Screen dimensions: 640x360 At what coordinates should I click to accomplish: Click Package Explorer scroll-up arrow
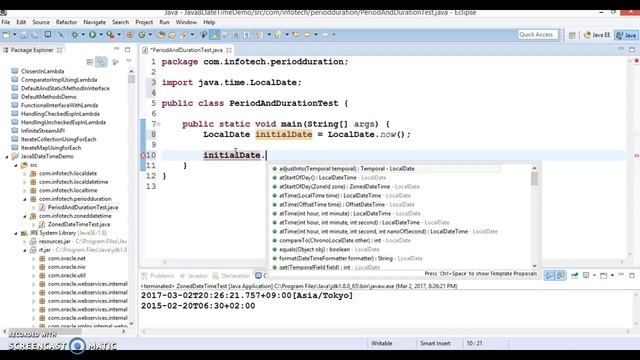pyautogui.click(x=131, y=71)
